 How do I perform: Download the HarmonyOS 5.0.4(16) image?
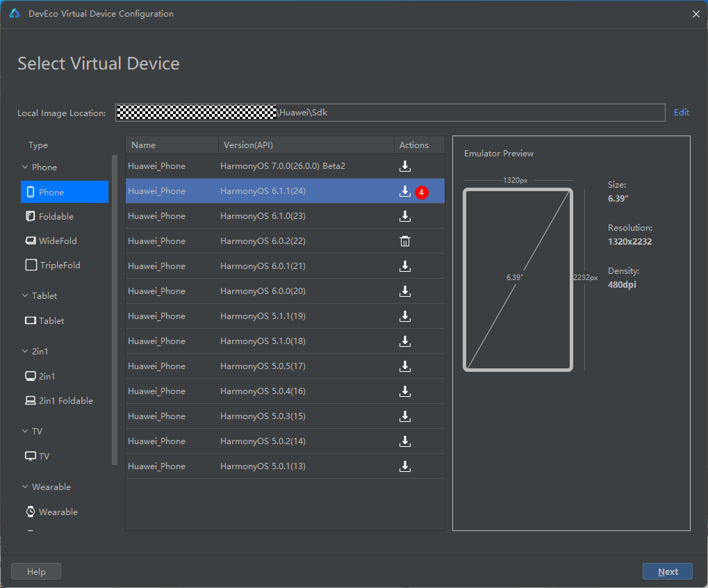point(405,391)
